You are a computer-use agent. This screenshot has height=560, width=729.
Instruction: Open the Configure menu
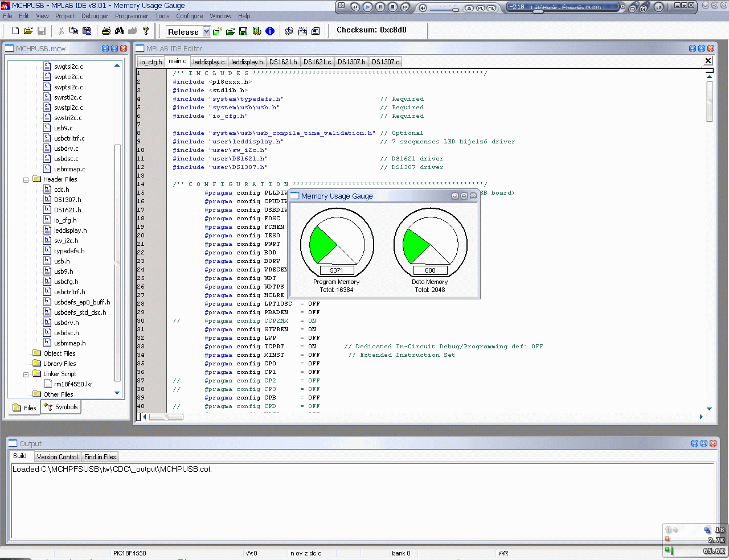190,16
